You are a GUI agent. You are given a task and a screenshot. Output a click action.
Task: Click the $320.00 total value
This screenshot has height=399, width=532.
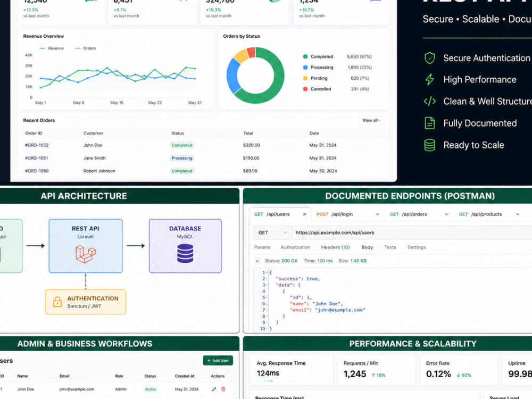pyautogui.click(x=252, y=145)
